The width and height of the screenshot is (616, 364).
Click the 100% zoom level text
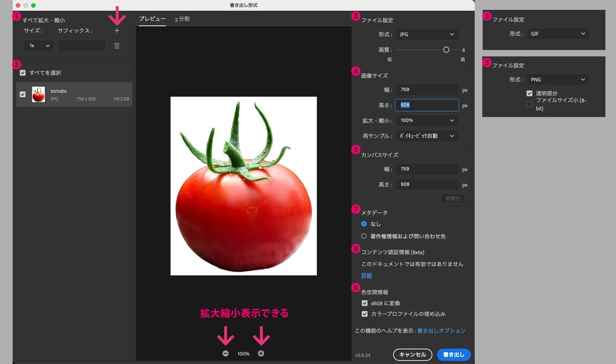[x=243, y=354]
